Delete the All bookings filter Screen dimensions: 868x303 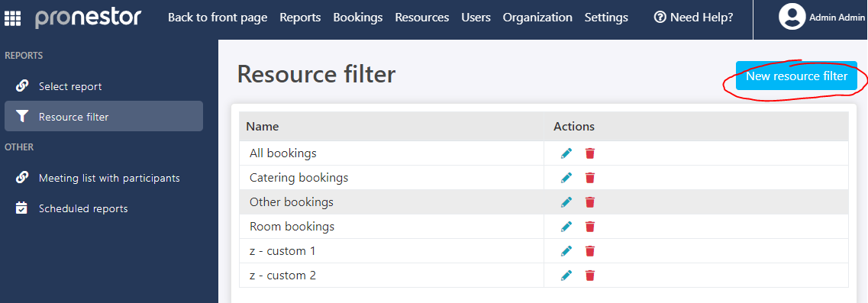coord(590,153)
